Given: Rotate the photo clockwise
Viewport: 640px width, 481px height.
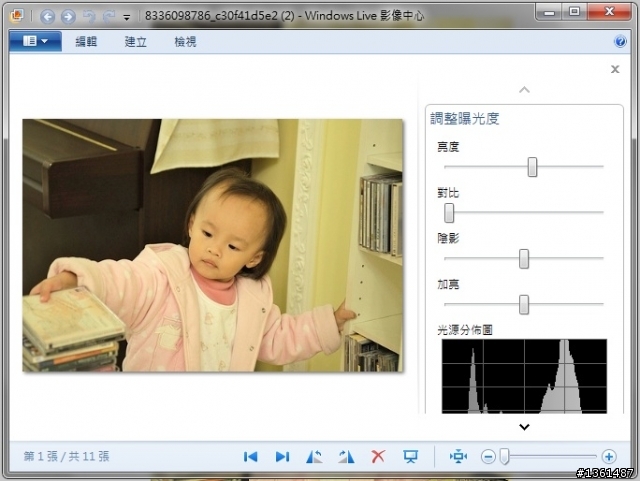Looking at the screenshot, I should coord(346,457).
